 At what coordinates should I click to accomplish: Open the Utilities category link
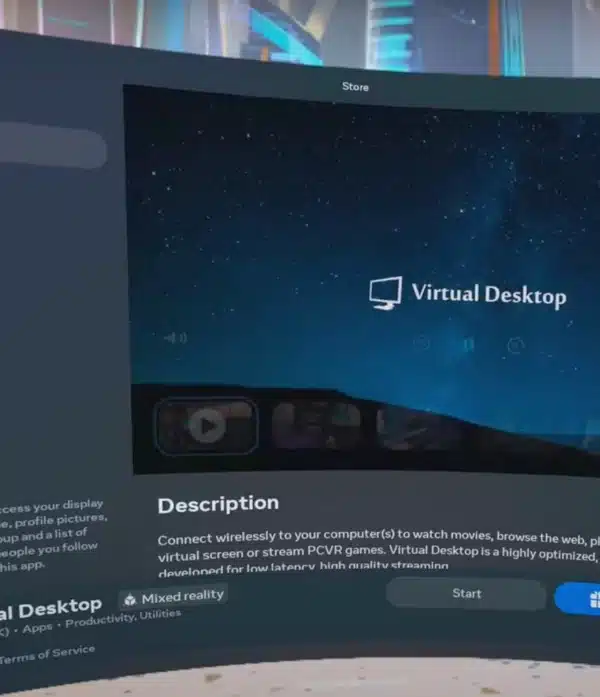(160, 615)
